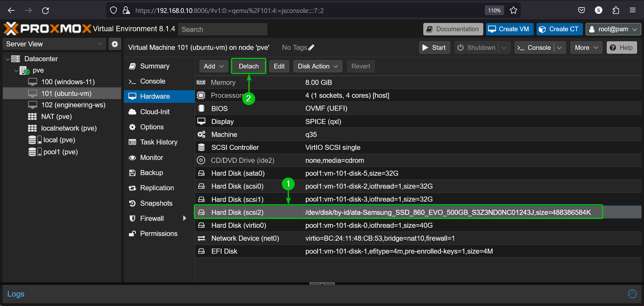Image resolution: width=644 pixels, height=306 pixels.
Task: Click the Proxmox logo
Action: coord(47,29)
